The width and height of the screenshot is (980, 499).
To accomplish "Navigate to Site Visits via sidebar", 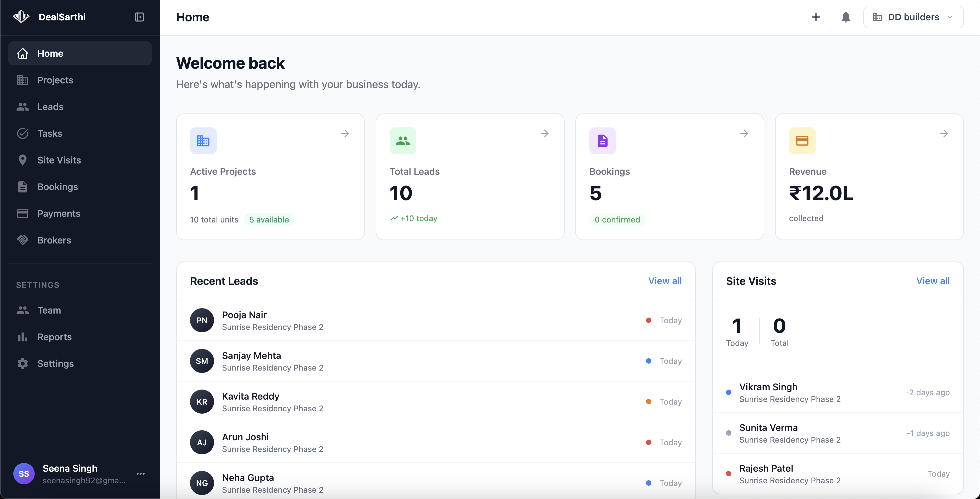I will pos(59,160).
